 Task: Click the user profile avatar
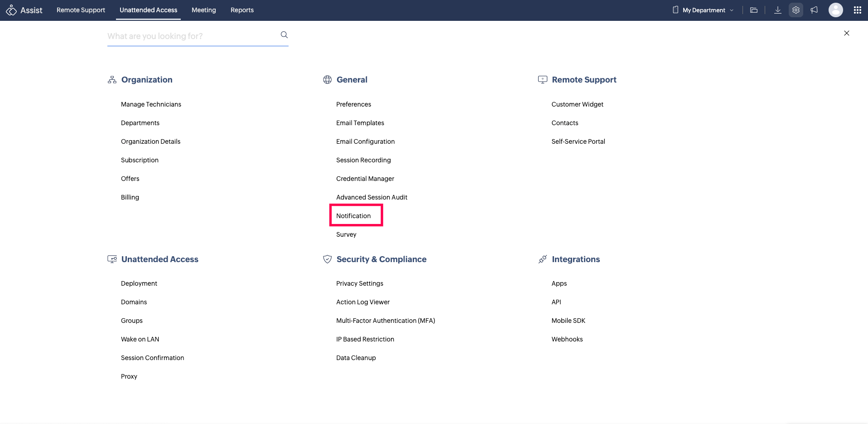pos(835,10)
